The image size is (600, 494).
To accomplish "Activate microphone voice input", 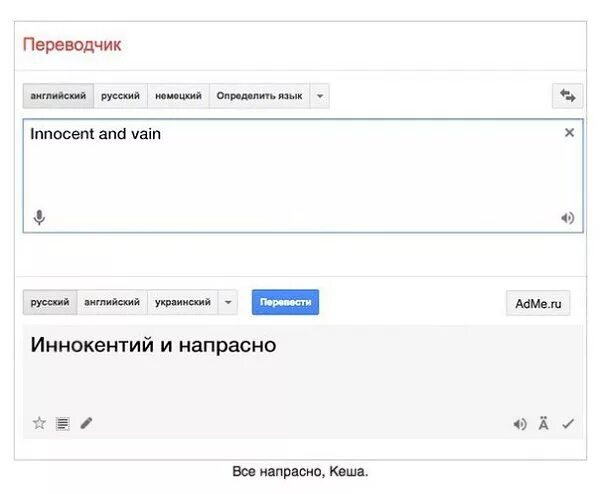I will pos(39,217).
